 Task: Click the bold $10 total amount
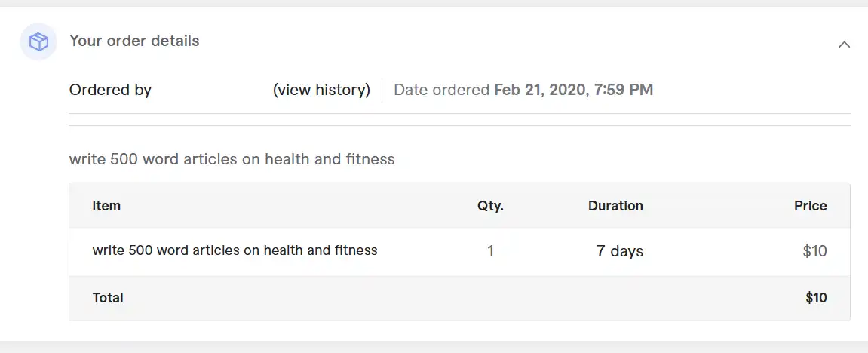coord(817,298)
